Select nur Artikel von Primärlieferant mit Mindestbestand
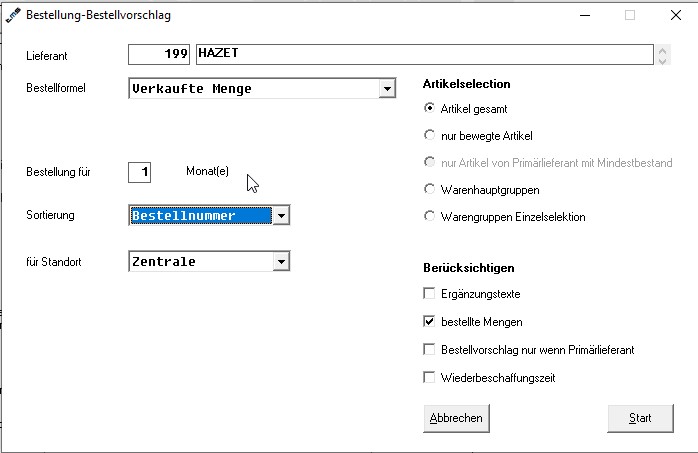The width and height of the screenshot is (698, 453). click(429, 162)
